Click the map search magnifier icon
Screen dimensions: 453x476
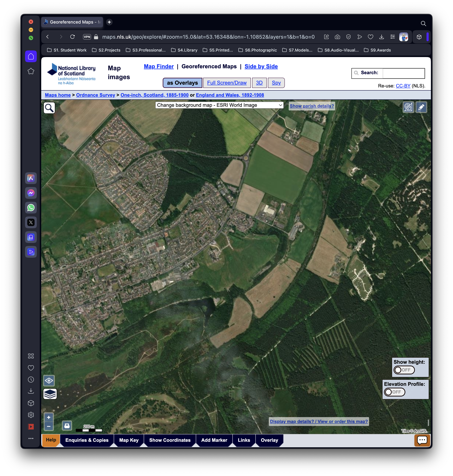49,108
